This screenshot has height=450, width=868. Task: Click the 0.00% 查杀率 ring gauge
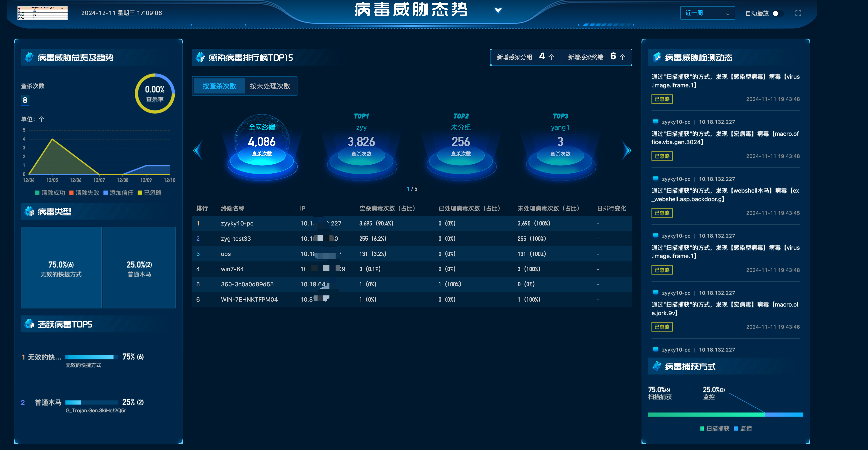(155, 93)
